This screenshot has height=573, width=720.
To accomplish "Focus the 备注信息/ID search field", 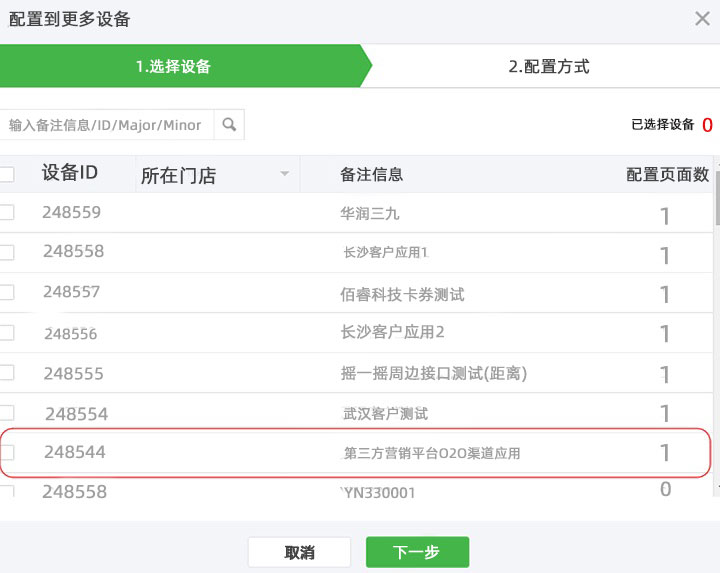I will pos(106,125).
